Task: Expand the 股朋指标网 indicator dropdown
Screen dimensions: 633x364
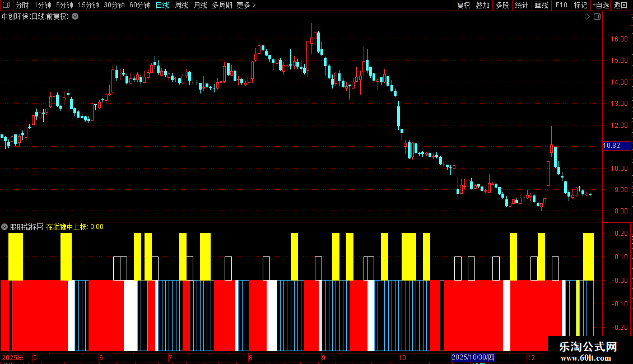Action: 4,227
